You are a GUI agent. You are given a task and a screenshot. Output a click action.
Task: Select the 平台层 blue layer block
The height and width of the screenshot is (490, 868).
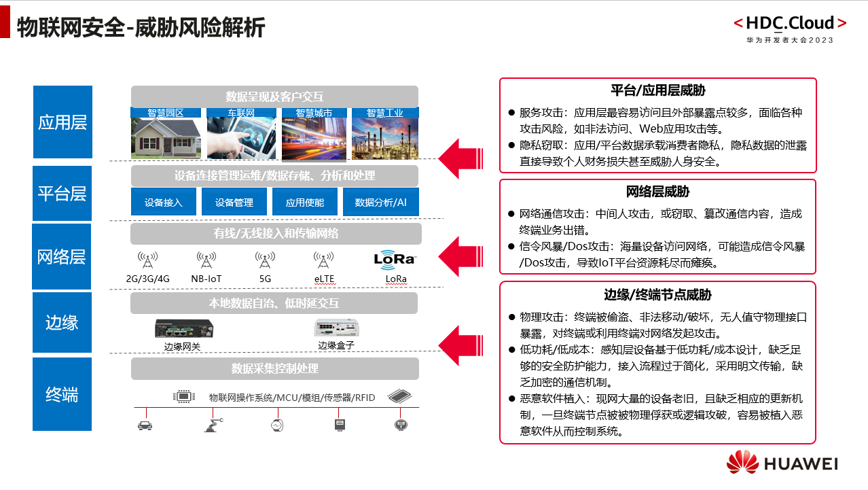tap(62, 194)
